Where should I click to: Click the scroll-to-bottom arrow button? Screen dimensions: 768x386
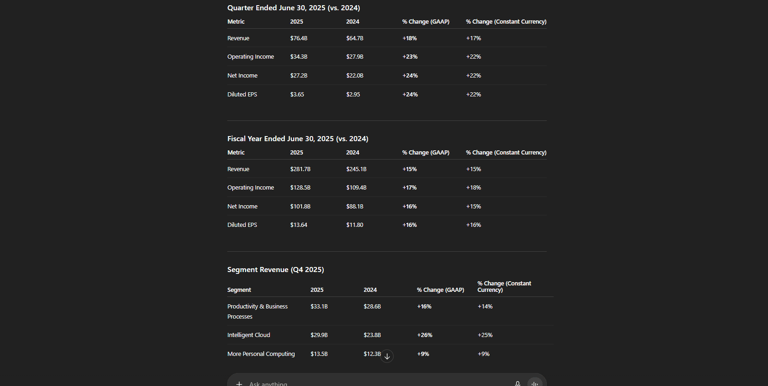(x=387, y=356)
